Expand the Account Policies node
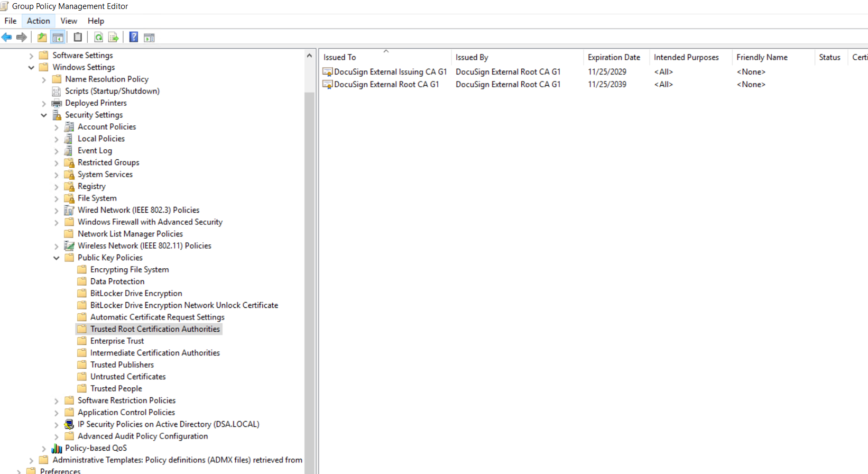The width and height of the screenshot is (868, 474). 57,127
